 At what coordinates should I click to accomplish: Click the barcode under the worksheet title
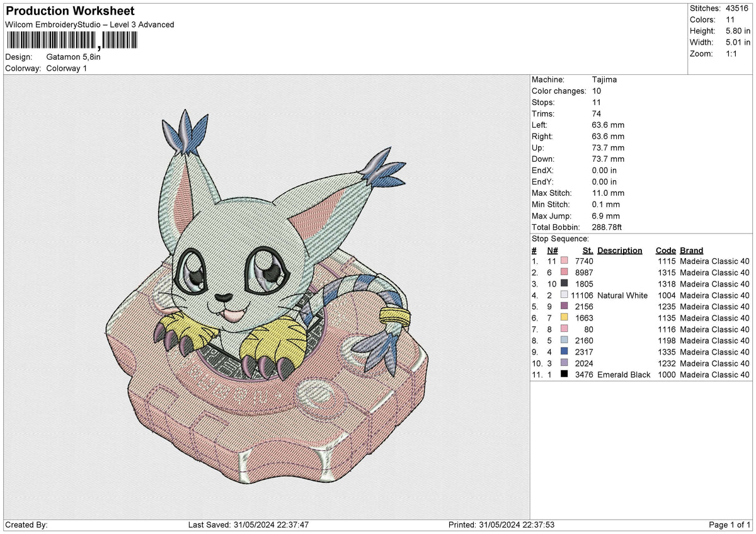[72, 41]
